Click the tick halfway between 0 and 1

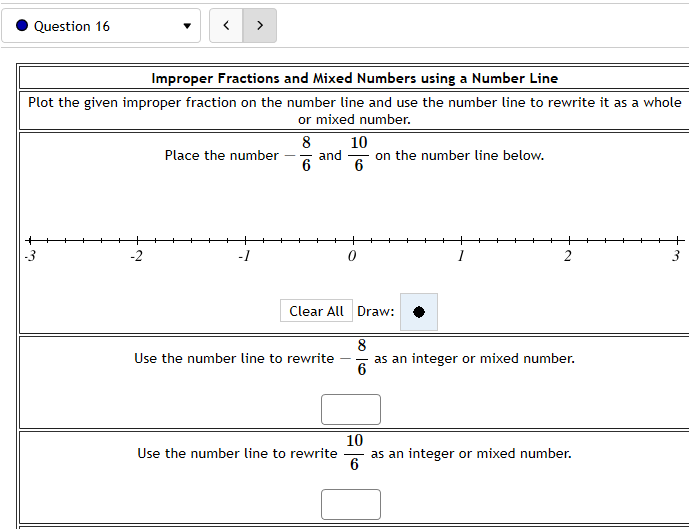coord(408,241)
